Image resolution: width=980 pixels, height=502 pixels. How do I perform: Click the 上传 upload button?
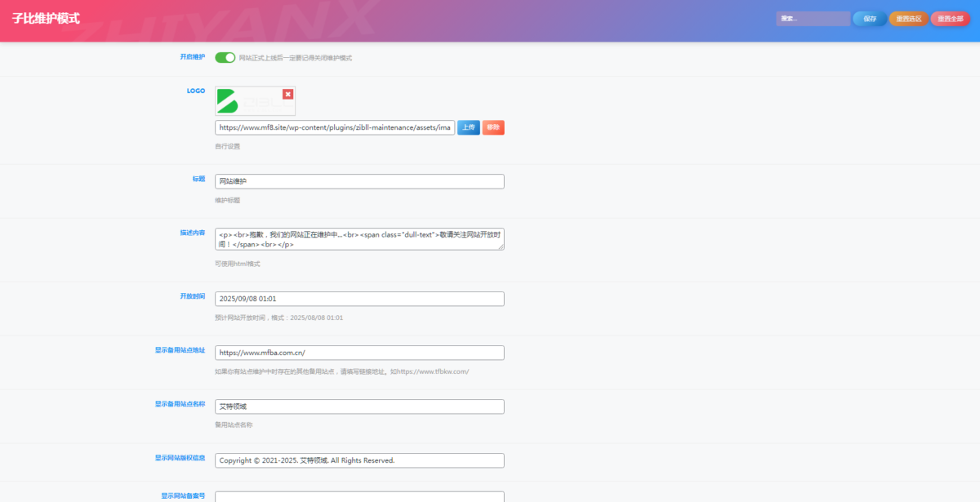468,127
